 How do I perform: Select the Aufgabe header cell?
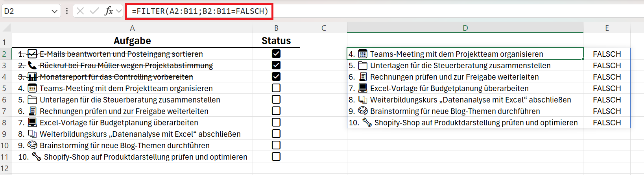(x=132, y=41)
